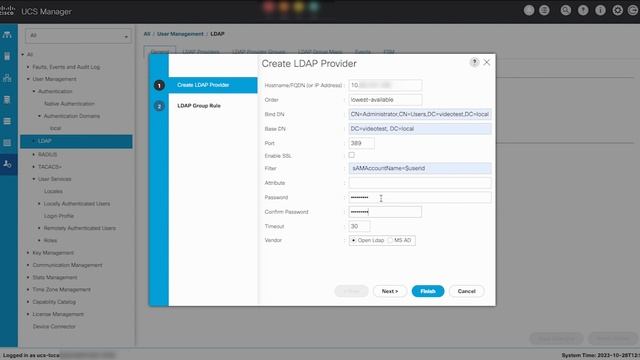Viewport: 640px width, 360px height.
Task: Click the Password input field
Action: click(x=420, y=197)
